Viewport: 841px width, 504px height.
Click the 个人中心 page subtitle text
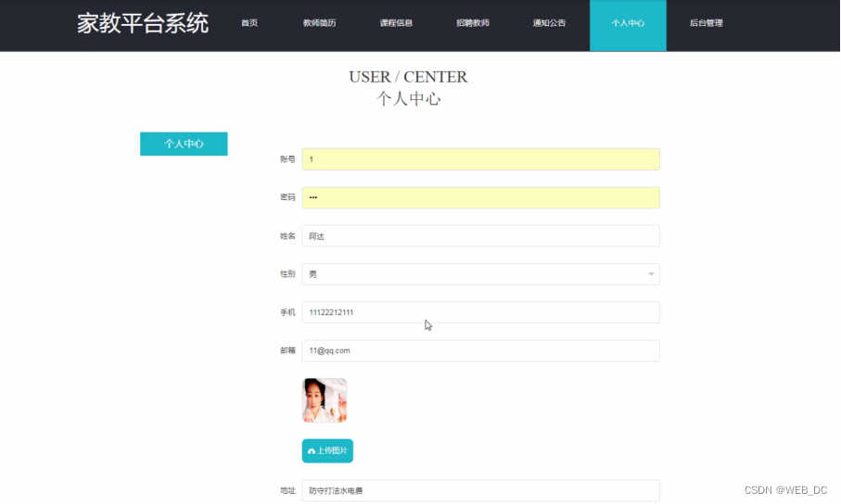pyautogui.click(x=408, y=98)
